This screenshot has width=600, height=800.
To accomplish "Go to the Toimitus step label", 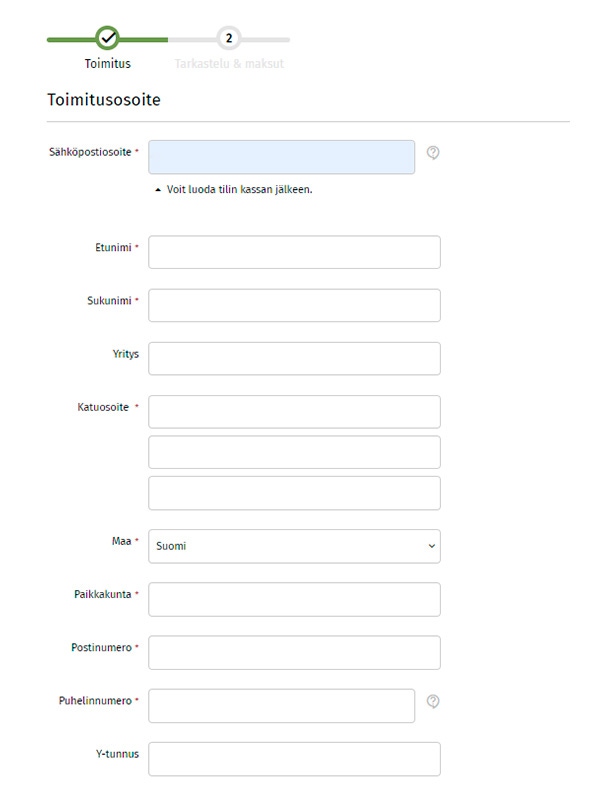I will tap(108, 64).
